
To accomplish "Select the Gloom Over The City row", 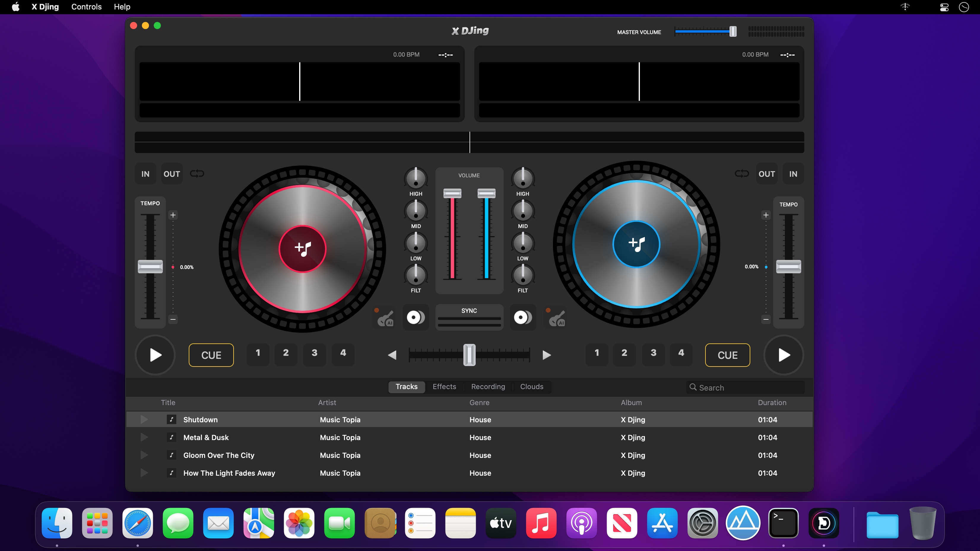I will 469,455.
